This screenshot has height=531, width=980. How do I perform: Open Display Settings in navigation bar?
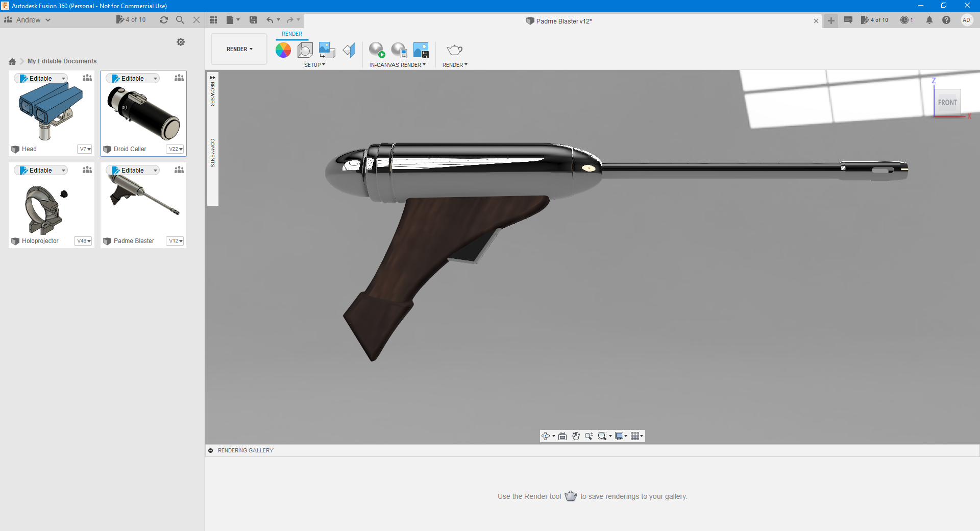[621, 436]
